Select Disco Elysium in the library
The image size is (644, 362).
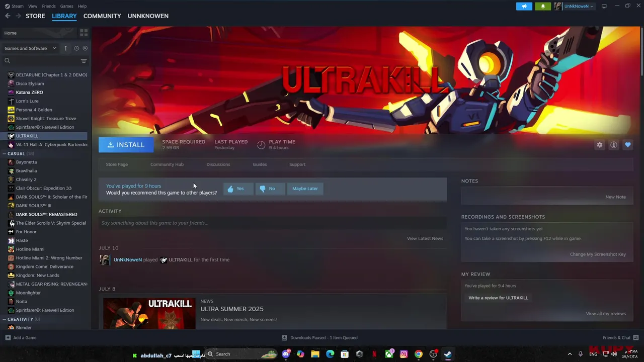click(x=30, y=83)
